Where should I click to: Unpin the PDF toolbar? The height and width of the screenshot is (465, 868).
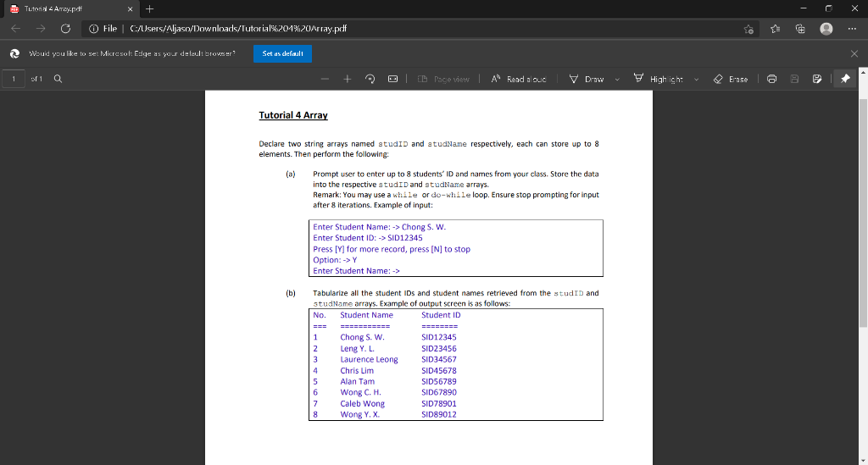click(x=845, y=79)
